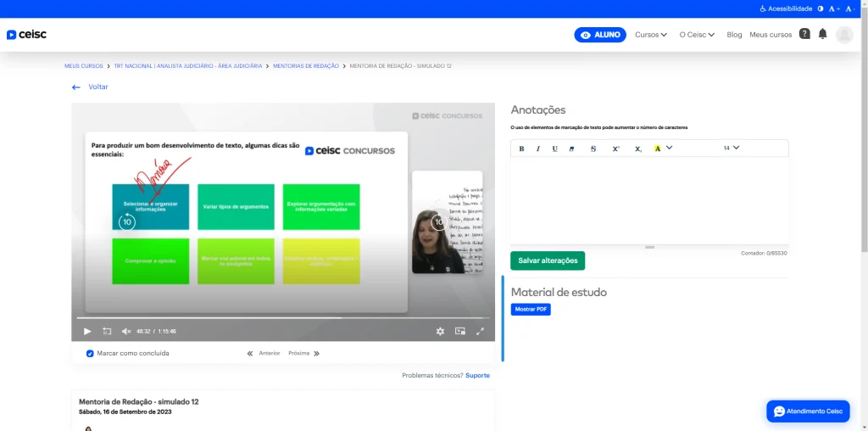This screenshot has height=431, width=868.
Task: Click Salvar alterações button
Action: click(x=548, y=260)
